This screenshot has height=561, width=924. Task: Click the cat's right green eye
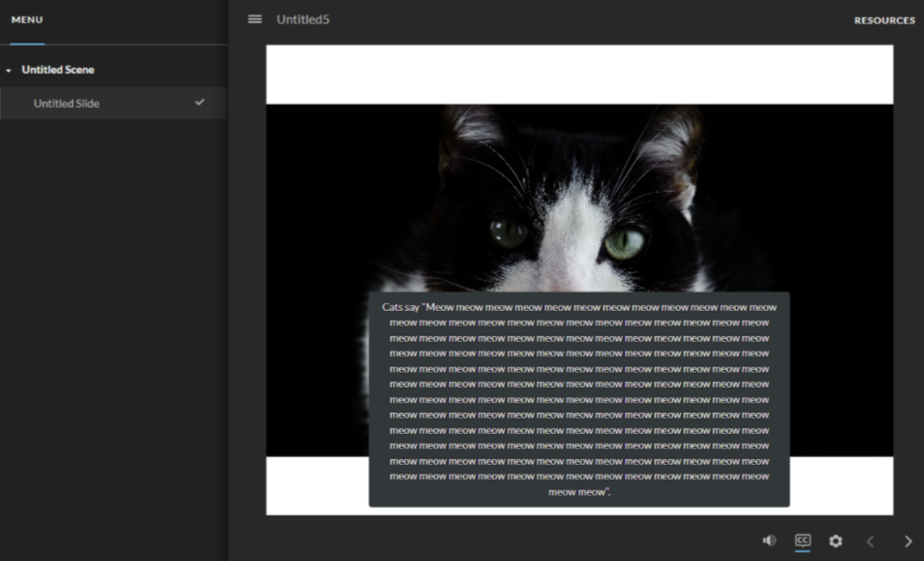click(x=624, y=242)
